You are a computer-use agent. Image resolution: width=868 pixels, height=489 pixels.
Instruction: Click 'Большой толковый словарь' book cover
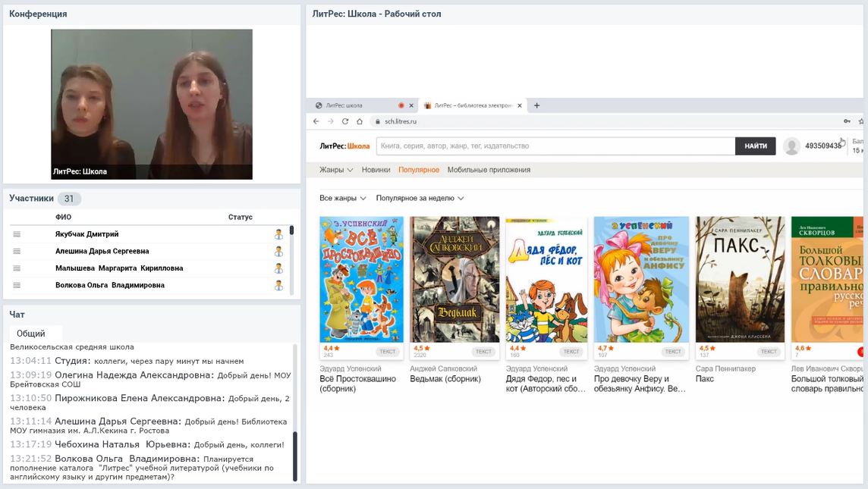(827, 279)
